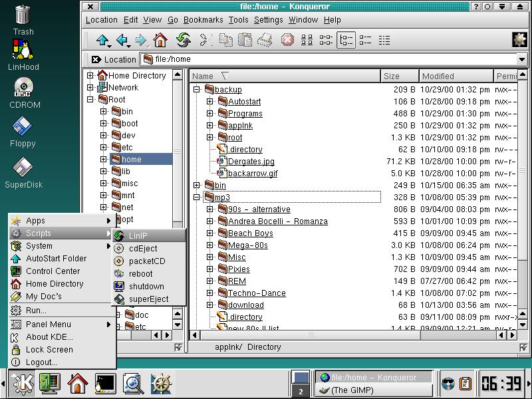
Task: Open the Location bar history dropdown arrow
Action: coord(522,59)
